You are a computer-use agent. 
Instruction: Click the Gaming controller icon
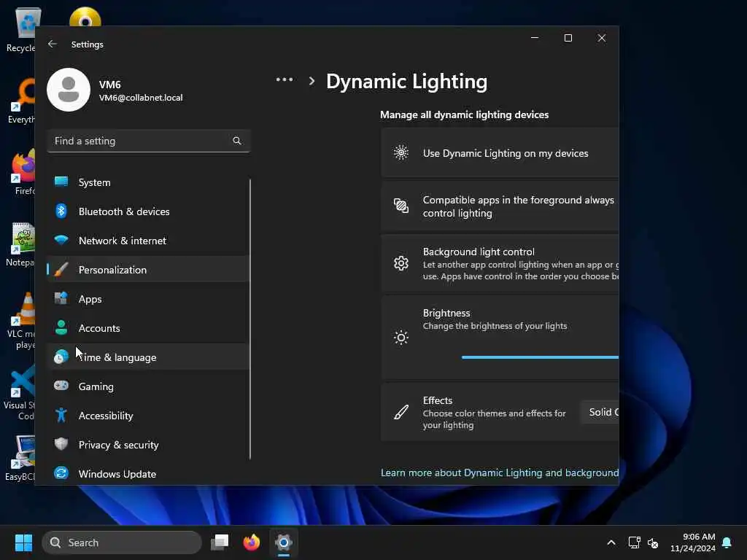point(61,386)
